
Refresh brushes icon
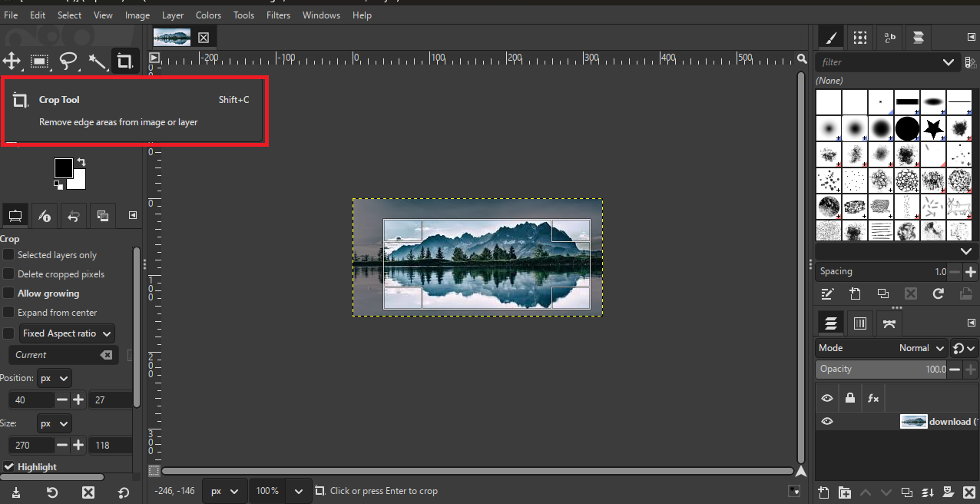point(938,293)
